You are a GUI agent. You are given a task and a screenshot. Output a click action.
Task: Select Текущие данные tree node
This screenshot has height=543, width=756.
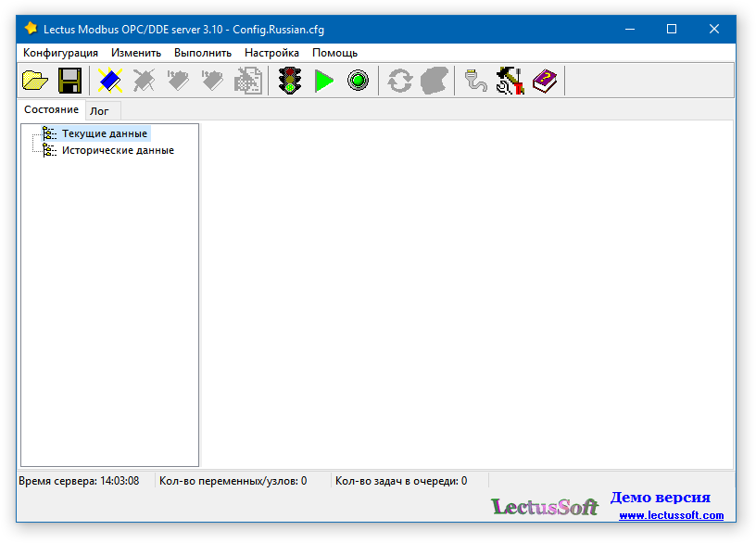pyautogui.click(x=104, y=133)
